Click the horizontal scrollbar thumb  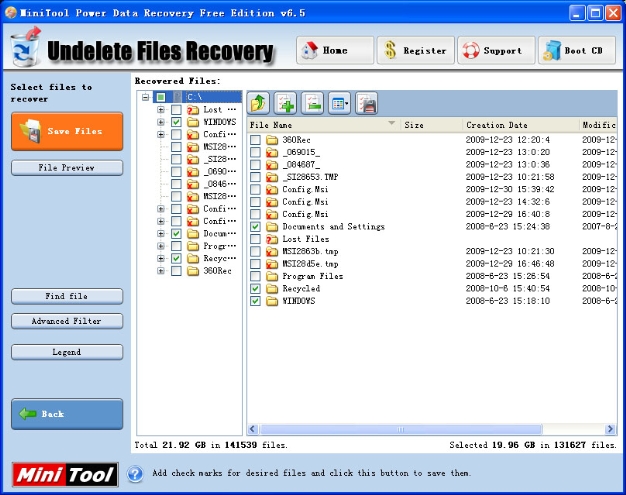401,430
